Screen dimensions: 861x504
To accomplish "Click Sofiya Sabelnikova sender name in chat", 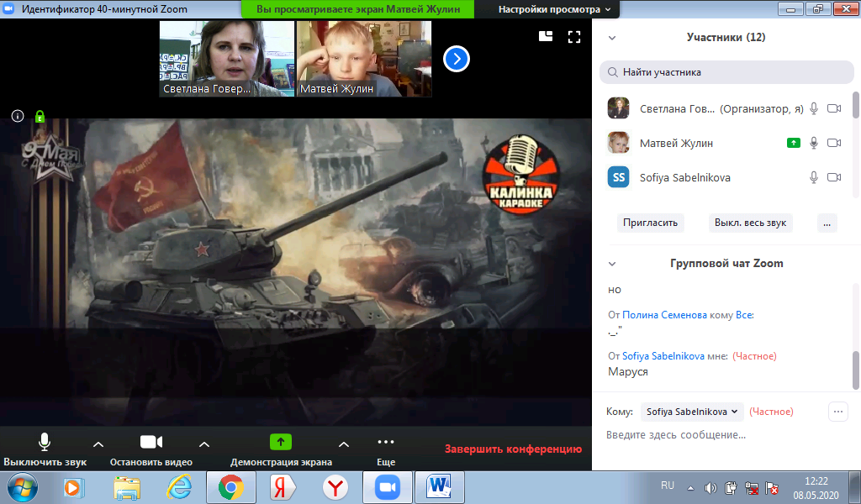I will 663,356.
